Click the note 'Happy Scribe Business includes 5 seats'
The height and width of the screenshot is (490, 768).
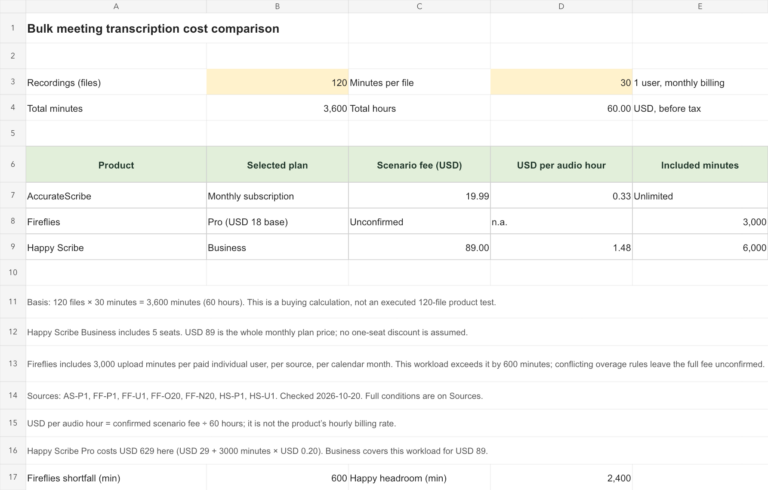click(x=247, y=332)
